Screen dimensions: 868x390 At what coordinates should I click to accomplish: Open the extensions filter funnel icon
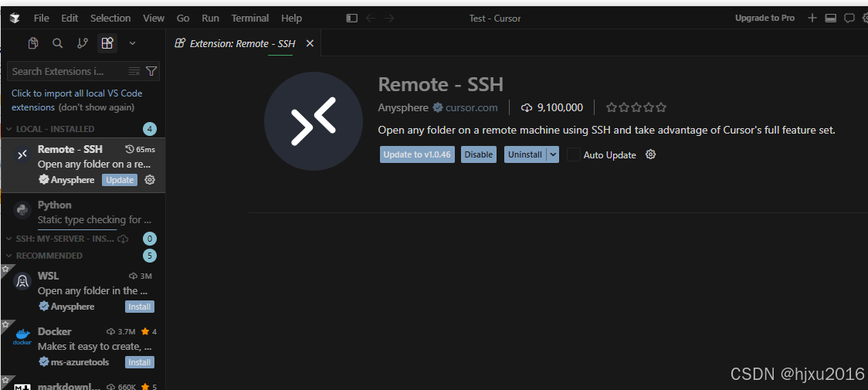click(x=151, y=71)
